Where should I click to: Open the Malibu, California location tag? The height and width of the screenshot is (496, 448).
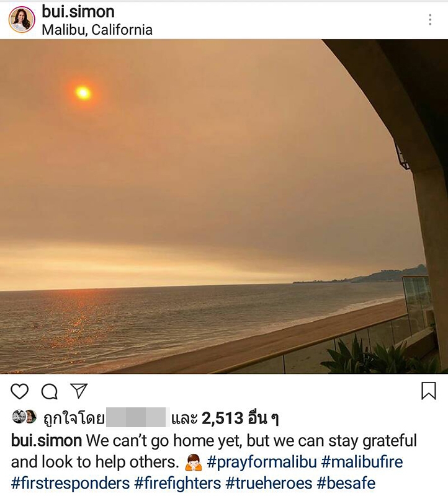tap(97, 30)
